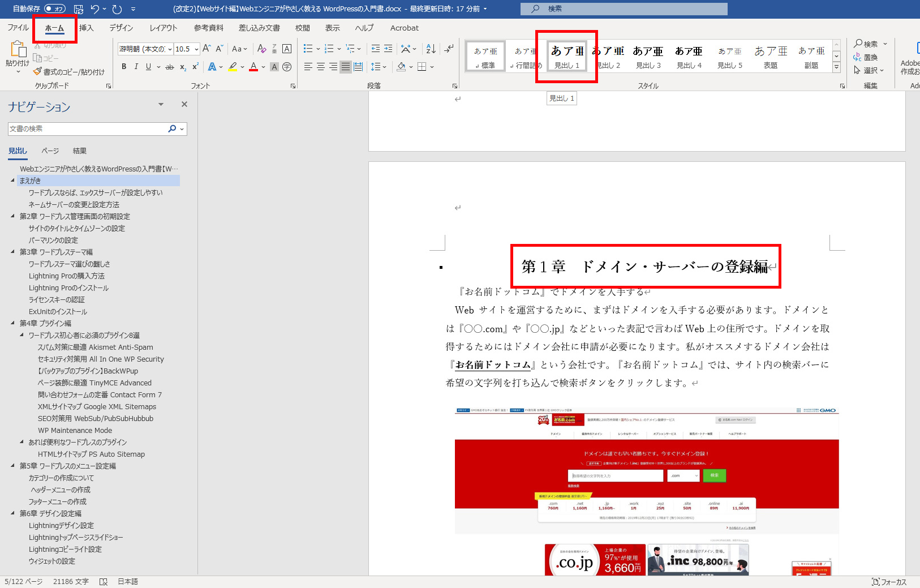Collapse 第4章 プラグイン編 heading
920x588 pixels.
click(13, 323)
